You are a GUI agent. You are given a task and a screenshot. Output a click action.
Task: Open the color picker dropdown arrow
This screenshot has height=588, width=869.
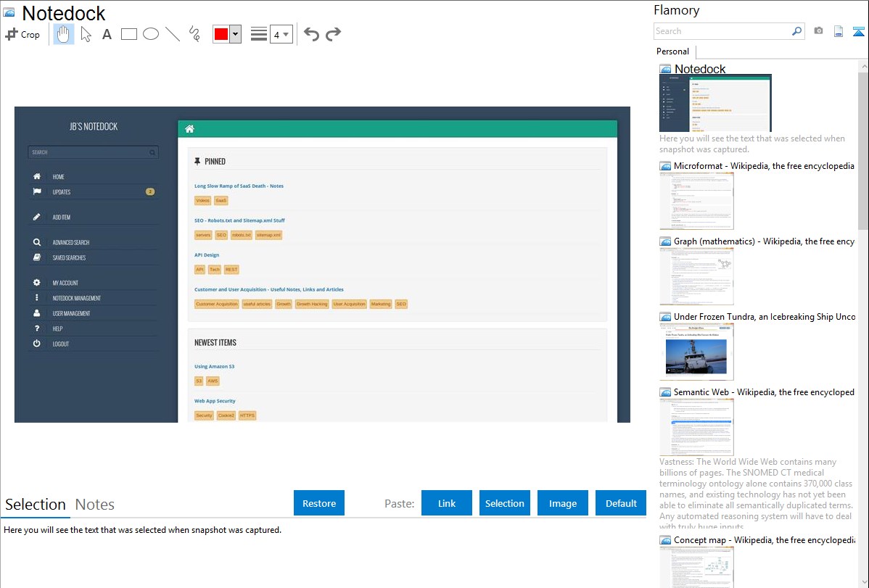tap(236, 34)
